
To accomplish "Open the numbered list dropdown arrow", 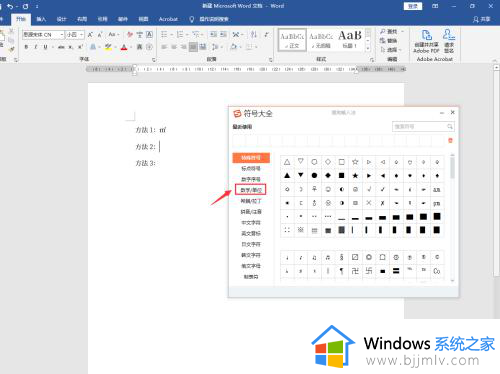I will click(187, 35).
